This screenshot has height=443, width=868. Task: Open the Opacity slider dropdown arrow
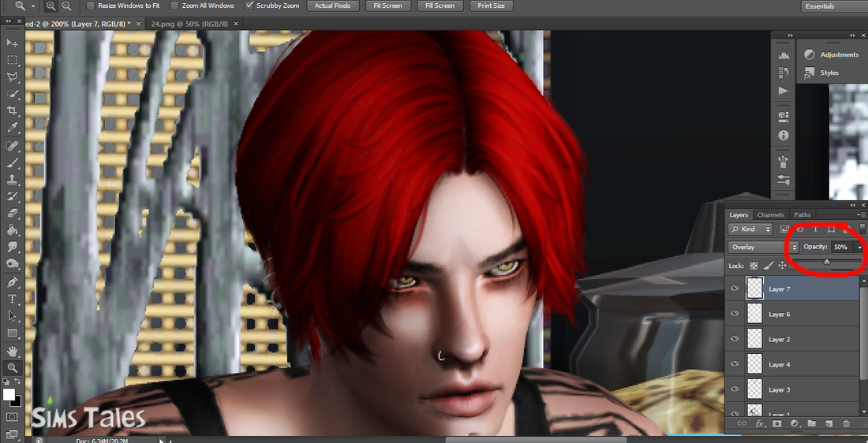(x=859, y=248)
